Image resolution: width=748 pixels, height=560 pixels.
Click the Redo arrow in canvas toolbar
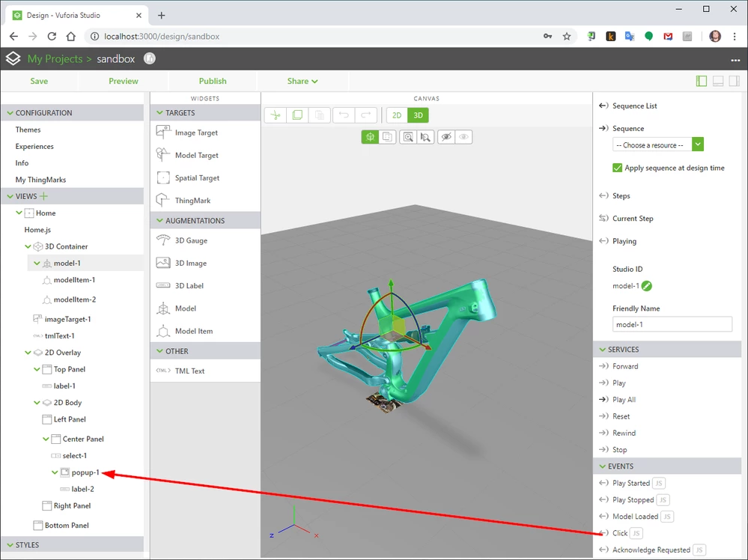coord(365,115)
